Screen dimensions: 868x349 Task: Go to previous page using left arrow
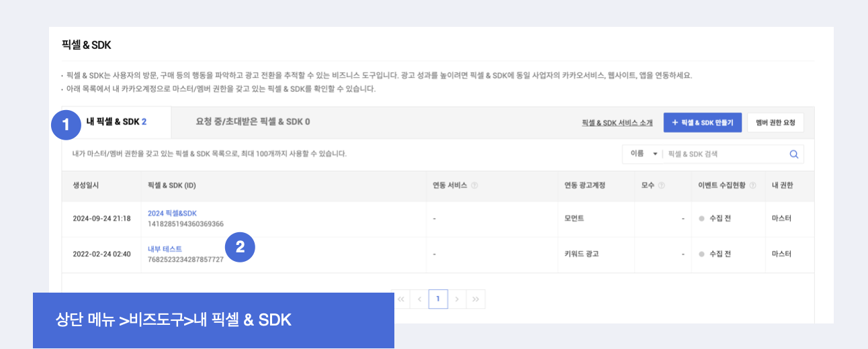[x=420, y=299]
